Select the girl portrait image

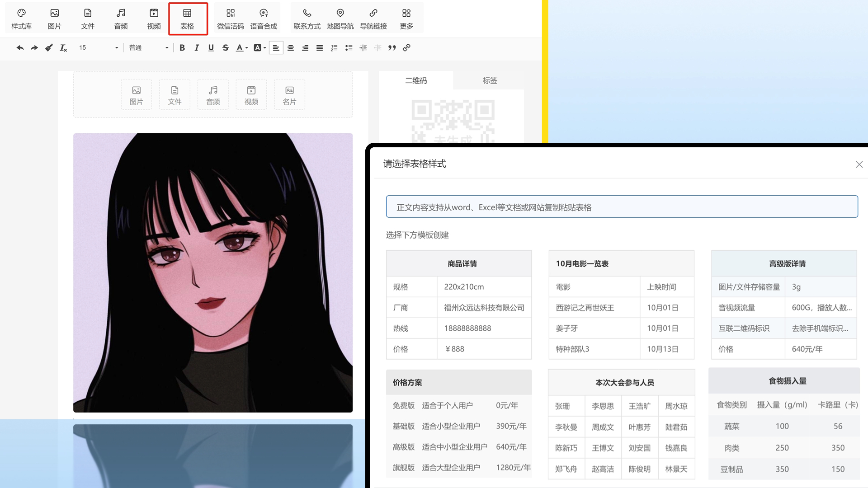click(x=213, y=272)
